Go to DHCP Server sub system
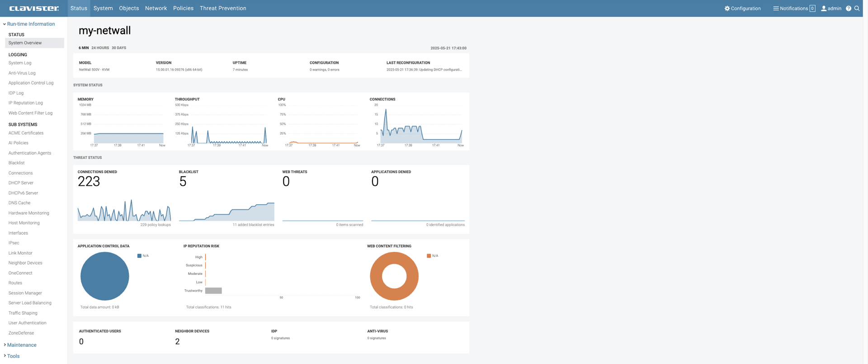The width and height of the screenshot is (868, 364). coord(21,183)
